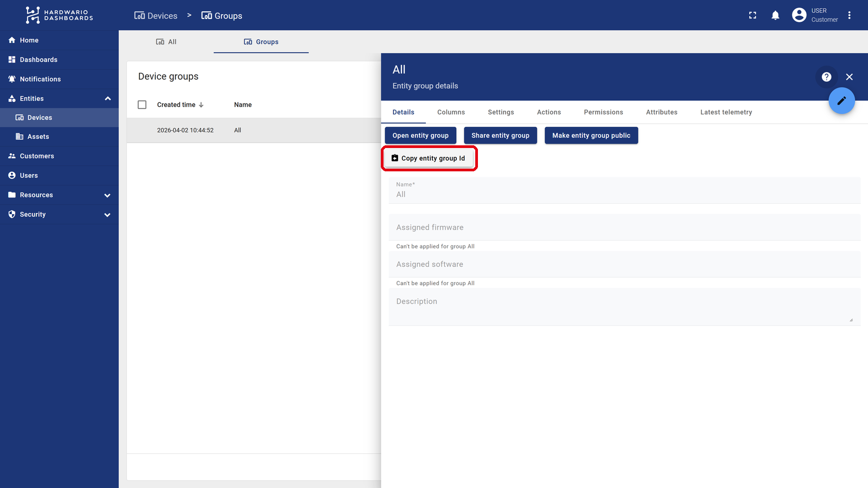This screenshot has width=868, height=488.
Task: Open Customers in sidebar
Action: pos(59,156)
